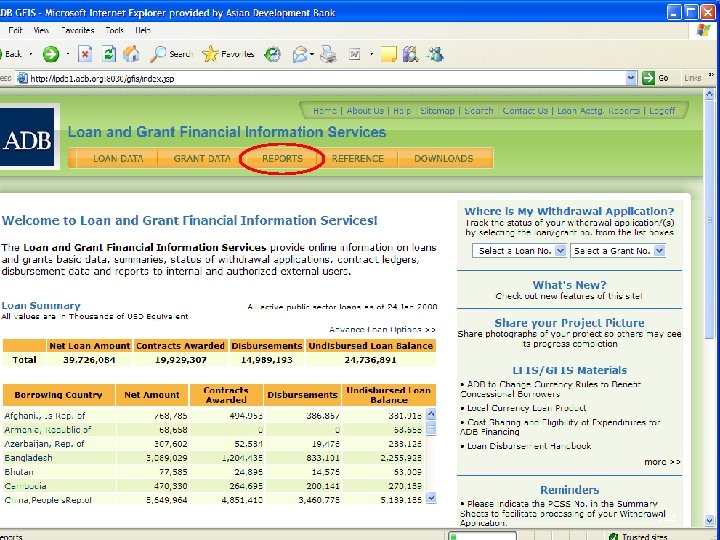This screenshot has height=540, width=720.
Task: Select the LOAN DATA tab
Action: point(118,158)
